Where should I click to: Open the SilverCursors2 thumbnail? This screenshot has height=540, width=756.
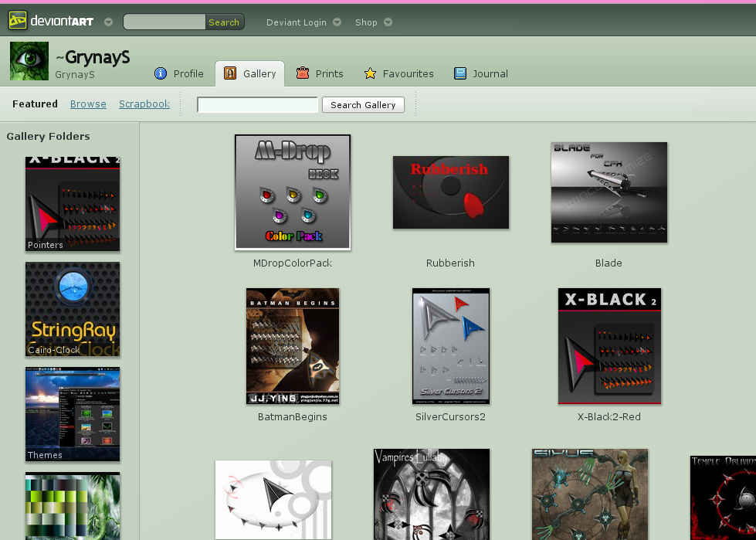[x=451, y=346]
